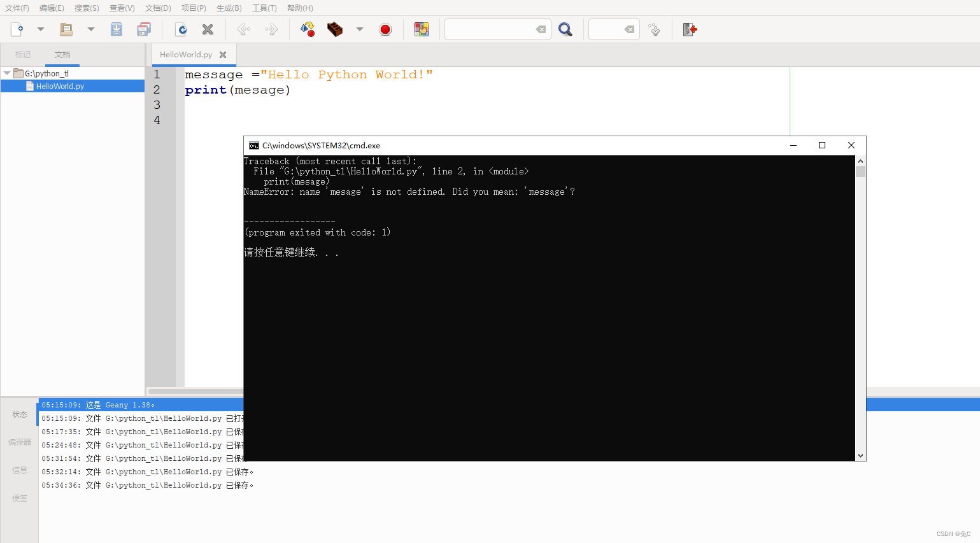Minimize the cmd.exe window
The width and height of the screenshot is (980, 543).
click(793, 145)
